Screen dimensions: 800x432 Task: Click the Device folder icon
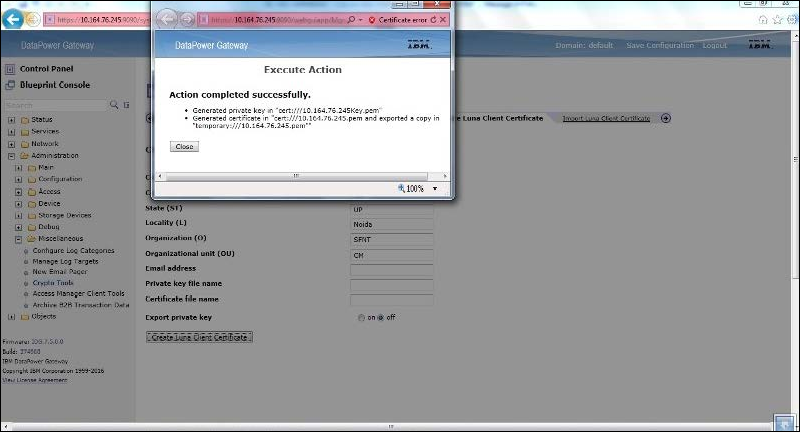tap(32, 204)
